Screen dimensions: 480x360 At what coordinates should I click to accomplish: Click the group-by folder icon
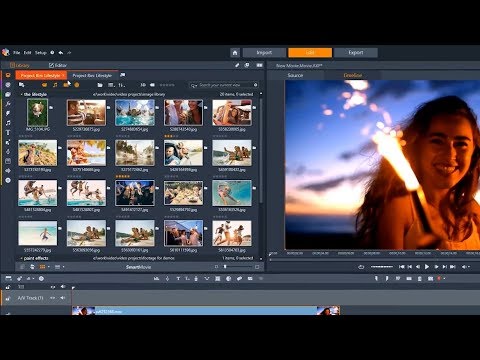(x=100, y=85)
